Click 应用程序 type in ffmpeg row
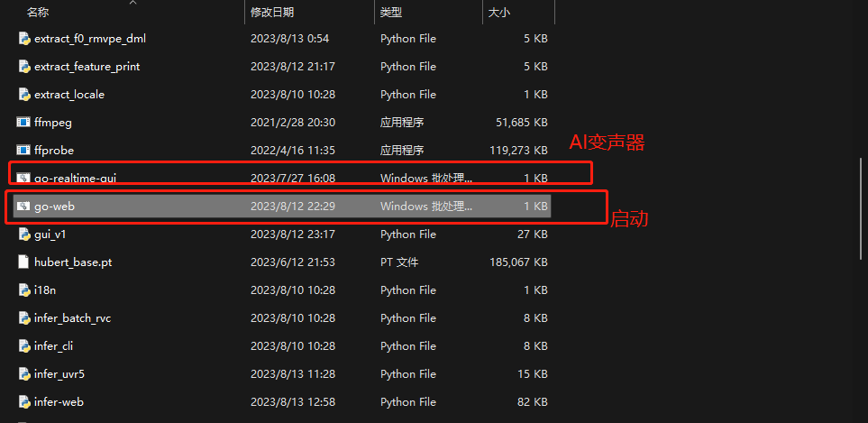Screen dimensions: 868x423 pyautogui.click(x=402, y=123)
